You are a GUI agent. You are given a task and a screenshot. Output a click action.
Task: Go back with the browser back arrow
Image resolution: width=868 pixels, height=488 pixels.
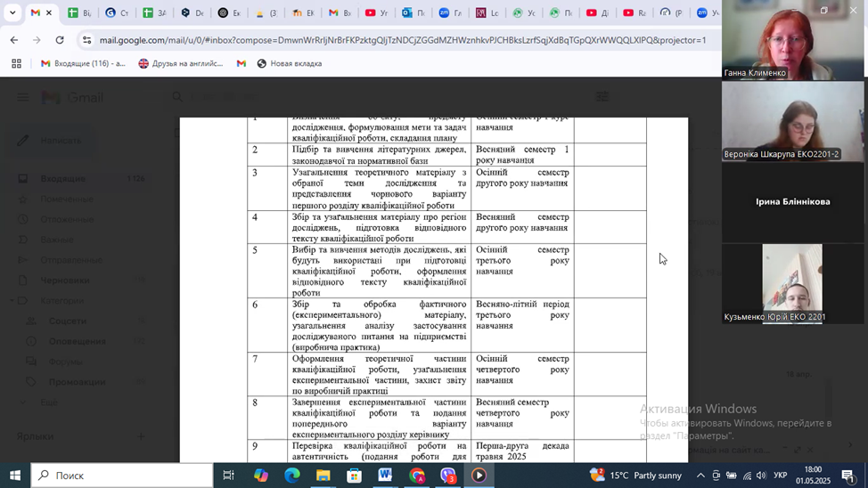[14, 40]
